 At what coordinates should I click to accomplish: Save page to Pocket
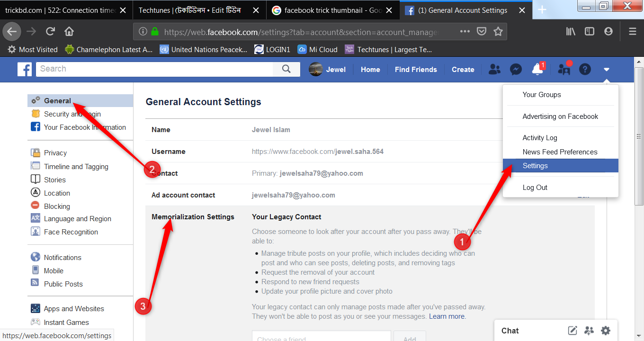pyautogui.click(x=482, y=31)
